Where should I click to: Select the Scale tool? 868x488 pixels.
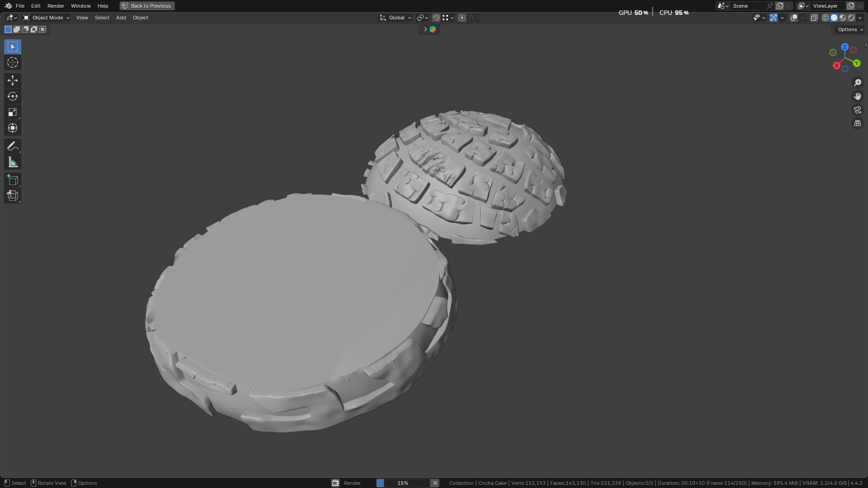click(x=13, y=112)
